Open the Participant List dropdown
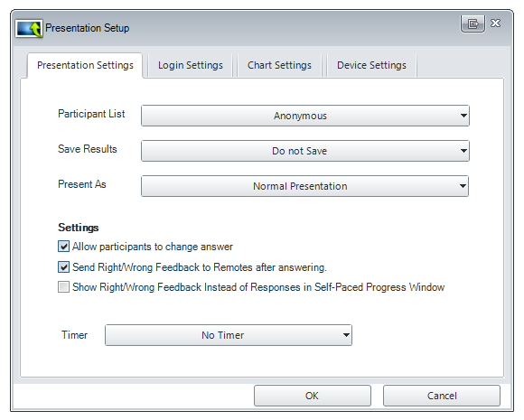 click(x=305, y=116)
